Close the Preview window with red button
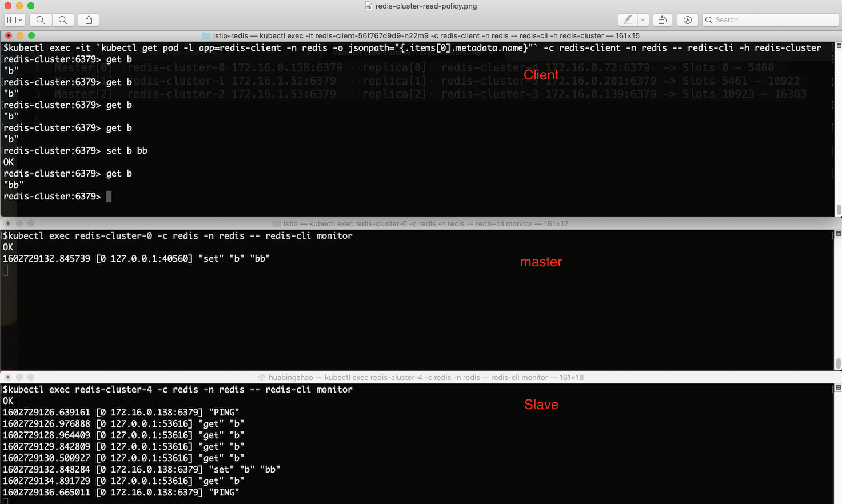 pyautogui.click(x=8, y=6)
